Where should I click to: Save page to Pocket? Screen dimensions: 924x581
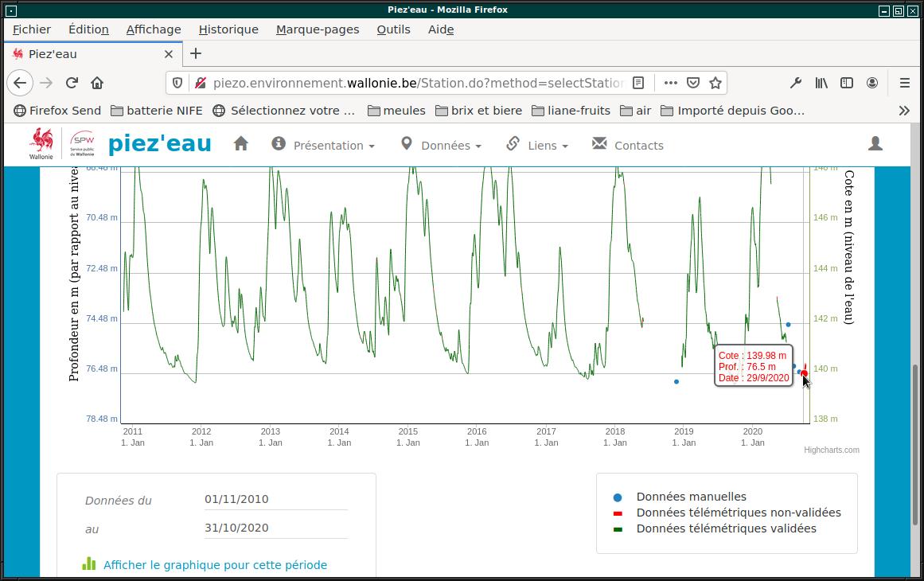[693, 83]
